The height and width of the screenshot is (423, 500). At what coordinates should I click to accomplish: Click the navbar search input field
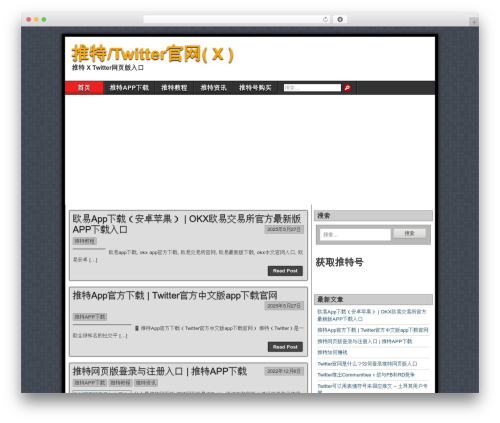(x=312, y=88)
